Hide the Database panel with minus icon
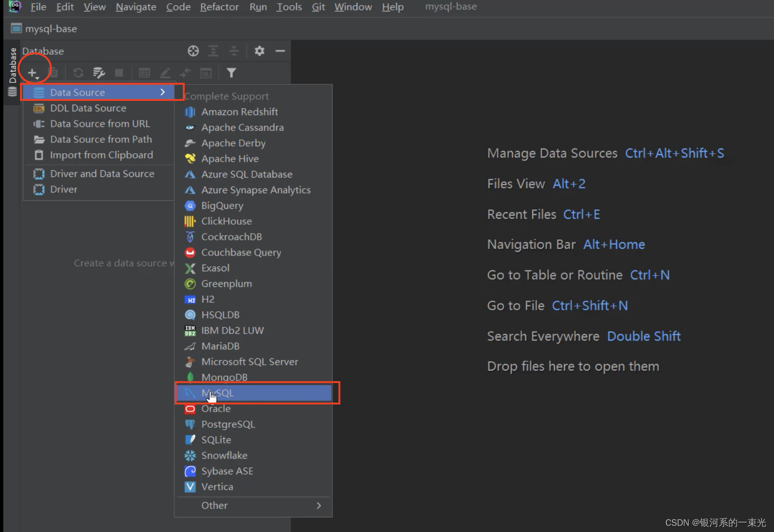 280,51
